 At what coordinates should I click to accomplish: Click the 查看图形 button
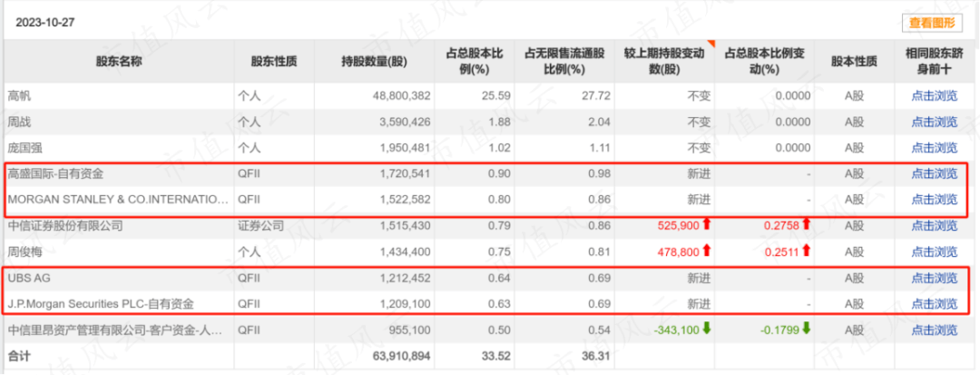pyautogui.click(x=932, y=23)
